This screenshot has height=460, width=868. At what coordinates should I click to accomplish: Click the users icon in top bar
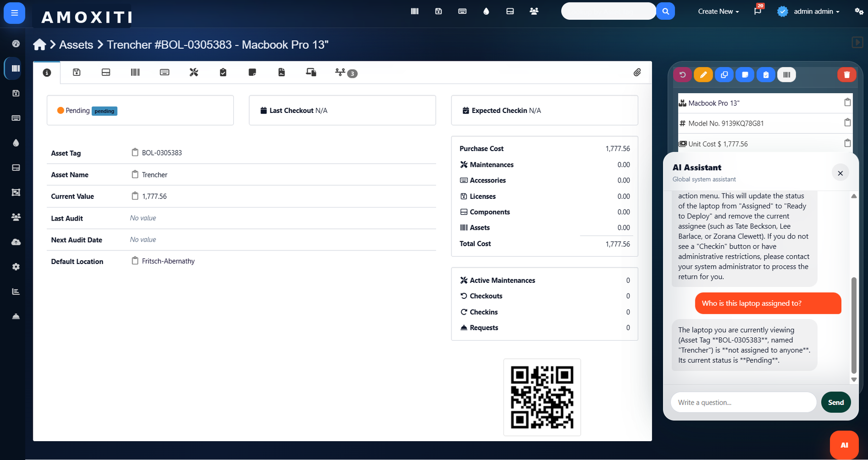(534, 11)
